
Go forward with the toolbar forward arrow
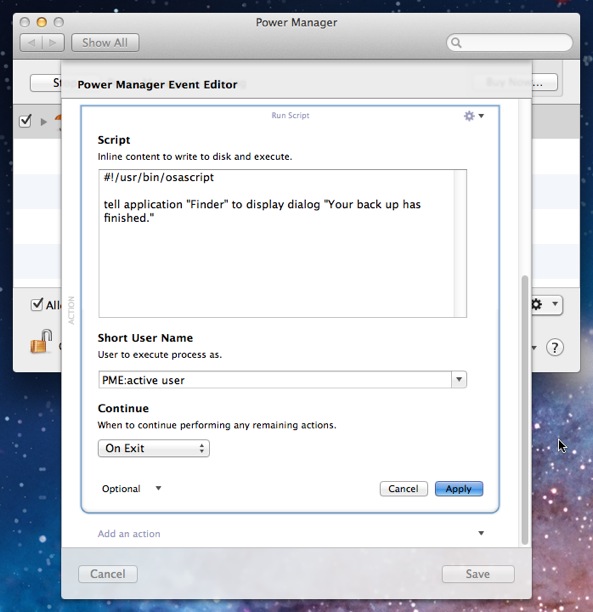pos(53,43)
